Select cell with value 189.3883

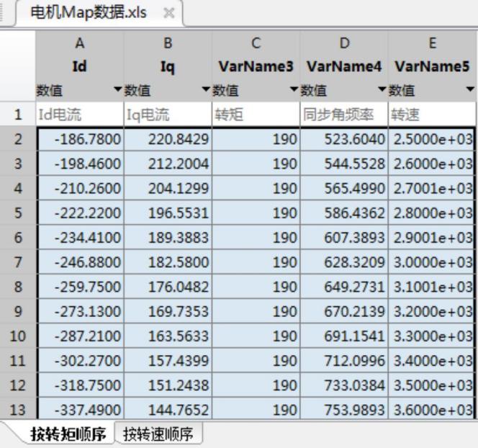168,238
